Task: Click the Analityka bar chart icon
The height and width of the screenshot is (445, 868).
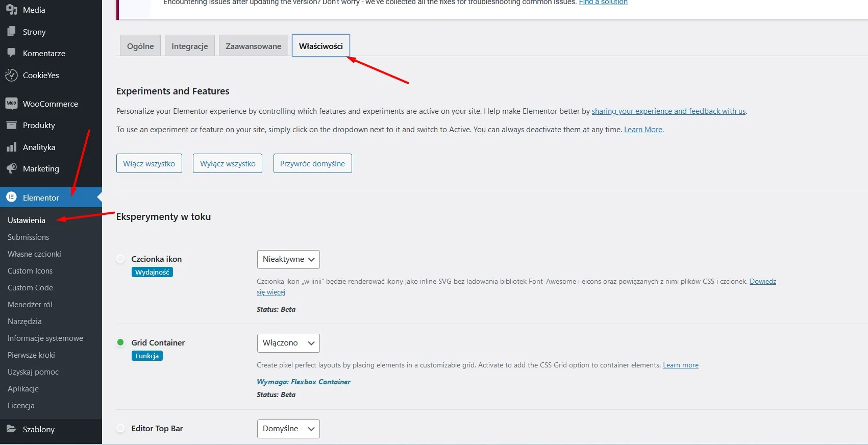Action: [11, 147]
